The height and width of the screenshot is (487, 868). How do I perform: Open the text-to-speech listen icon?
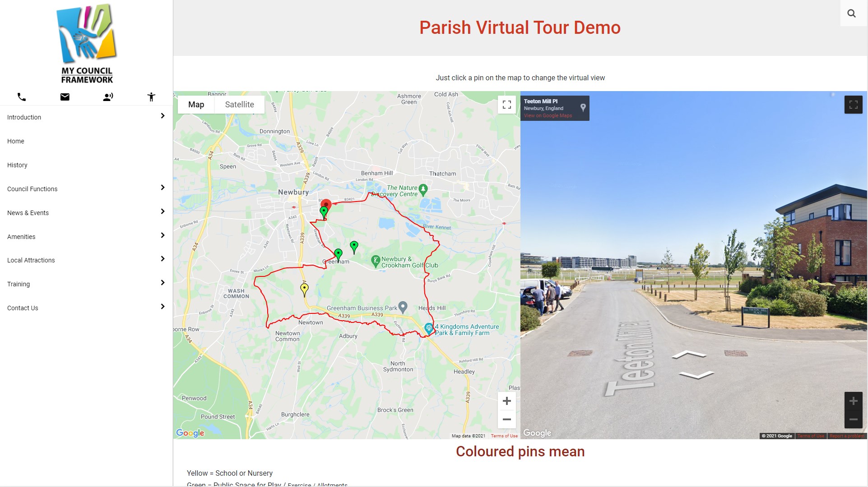click(x=108, y=97)
